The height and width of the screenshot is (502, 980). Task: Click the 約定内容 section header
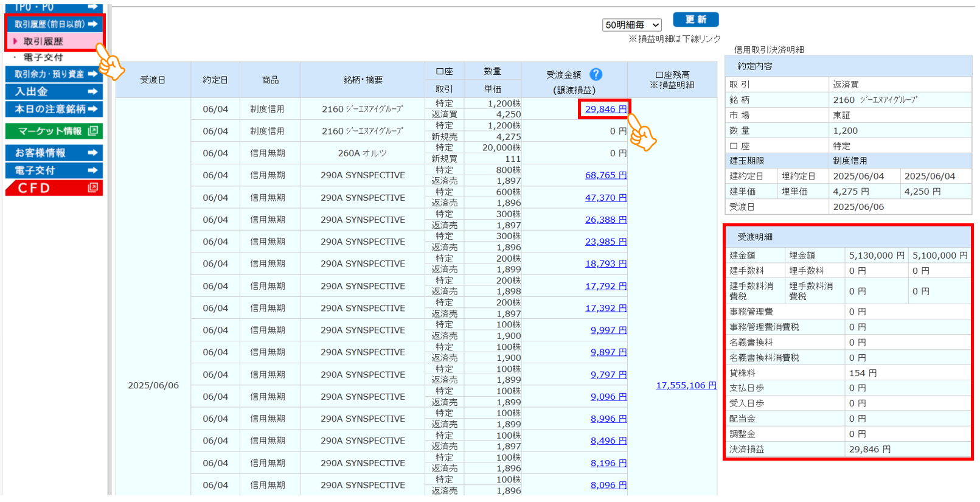pos(848,66)
